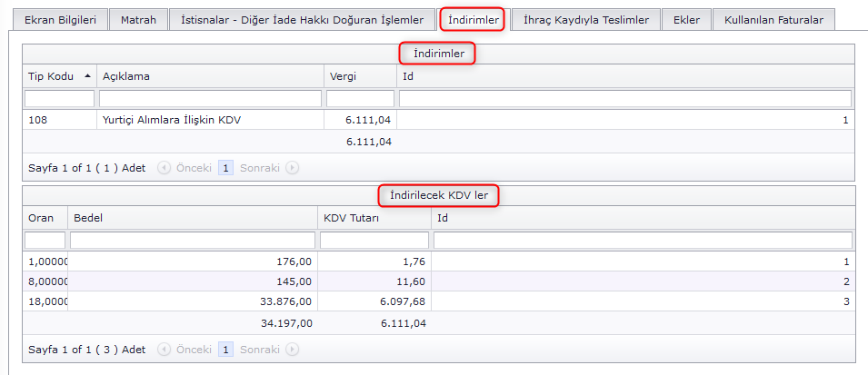868x375 pixels.
Task: Click next page arrow icon in İndirilecek KDV pager
Action: point(292,350)
